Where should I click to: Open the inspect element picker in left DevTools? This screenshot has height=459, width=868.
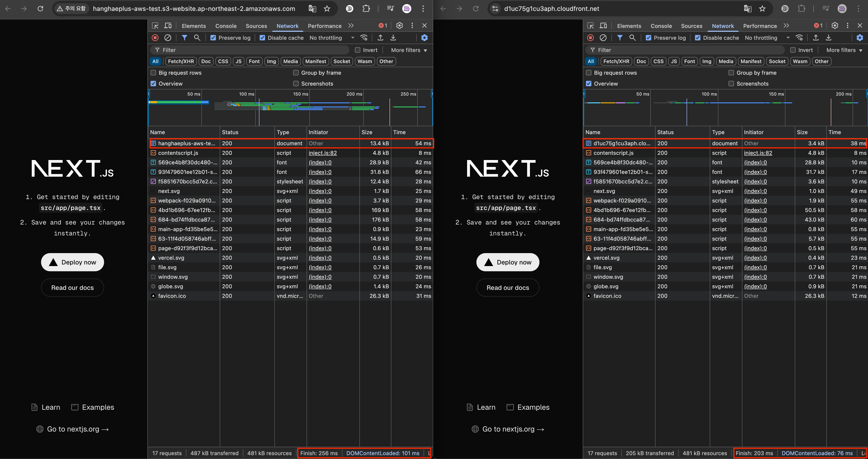(155, 26)
